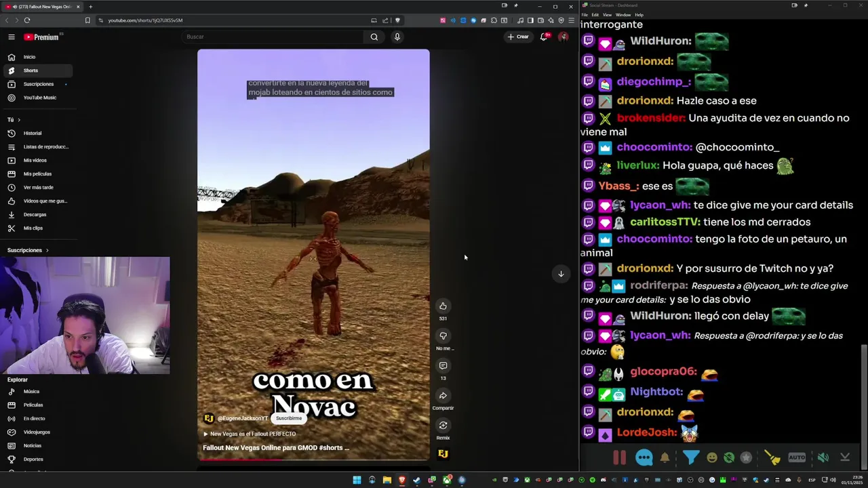Image resolution: width=868 pixels, height=488 pixels.
Task: Open File Explorer from the taskbar
Action: pos(387,480)
